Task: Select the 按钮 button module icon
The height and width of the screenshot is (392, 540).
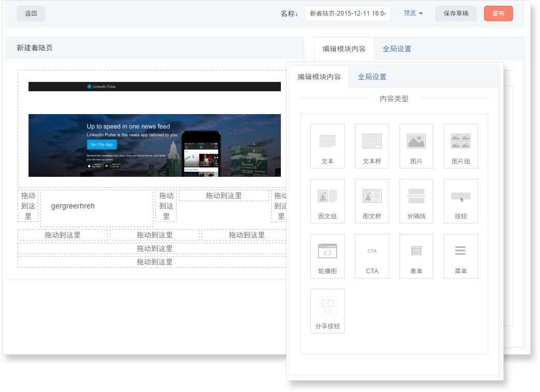Action: 460,201
